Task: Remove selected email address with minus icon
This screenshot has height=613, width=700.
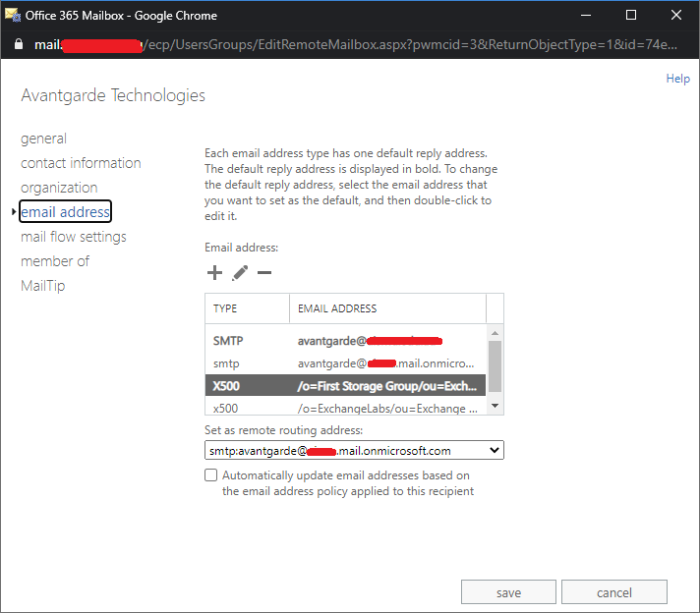Action: pyautogui.click(x=264, y=272)
